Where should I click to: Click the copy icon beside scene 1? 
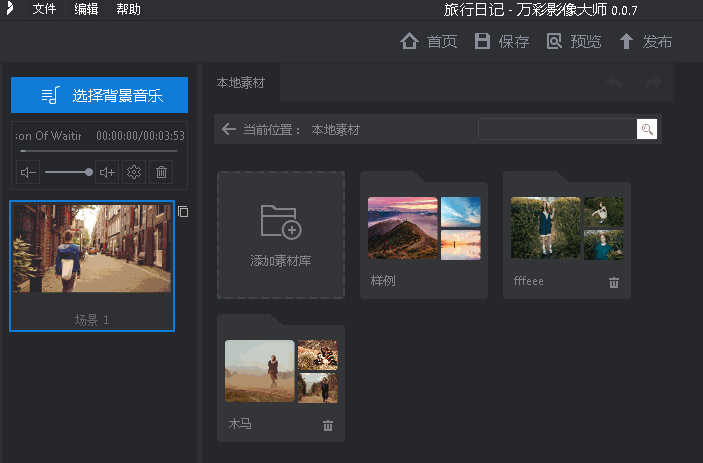pyautogui.click(x=183, y=211)
